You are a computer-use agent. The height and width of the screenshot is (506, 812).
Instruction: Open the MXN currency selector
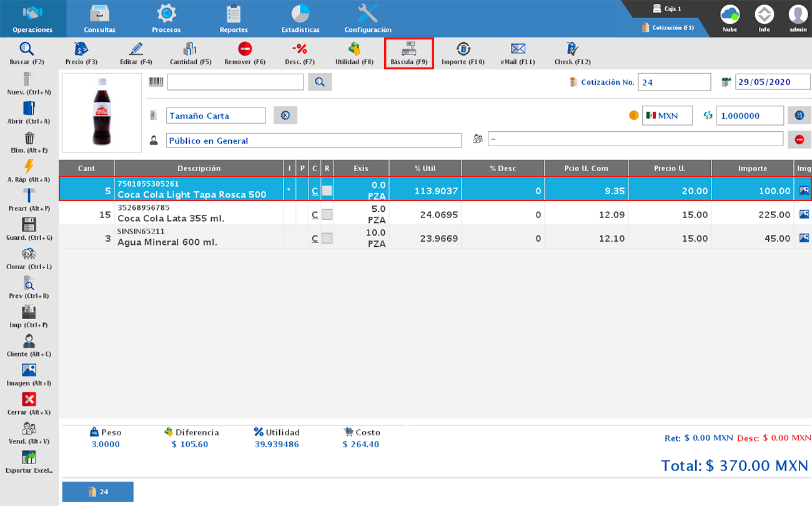[667, 116]
